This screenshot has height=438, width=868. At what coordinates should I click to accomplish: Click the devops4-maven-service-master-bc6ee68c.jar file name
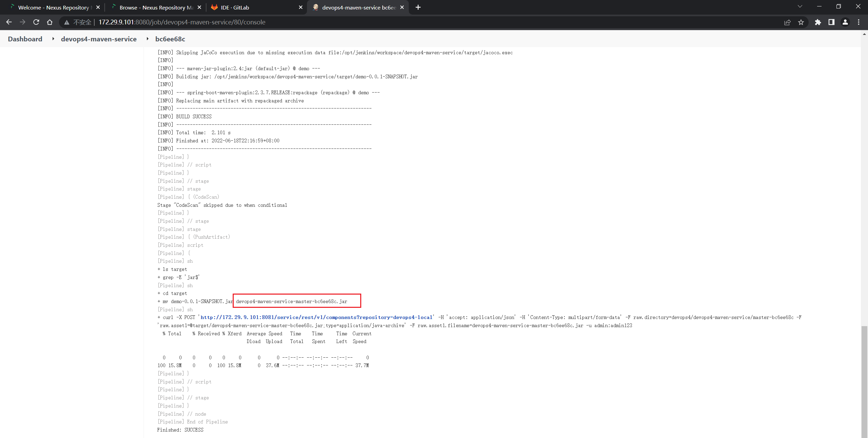point(291,301)
